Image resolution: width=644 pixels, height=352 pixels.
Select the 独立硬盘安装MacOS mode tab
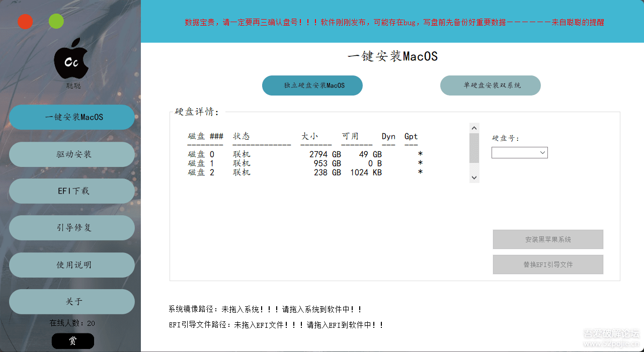coord(312,85)
